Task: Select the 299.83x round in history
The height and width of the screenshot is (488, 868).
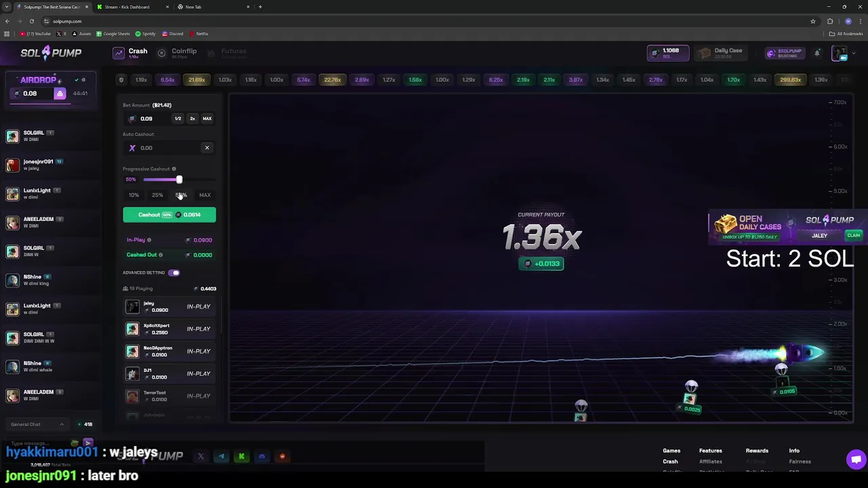Action: coord(791,80)
